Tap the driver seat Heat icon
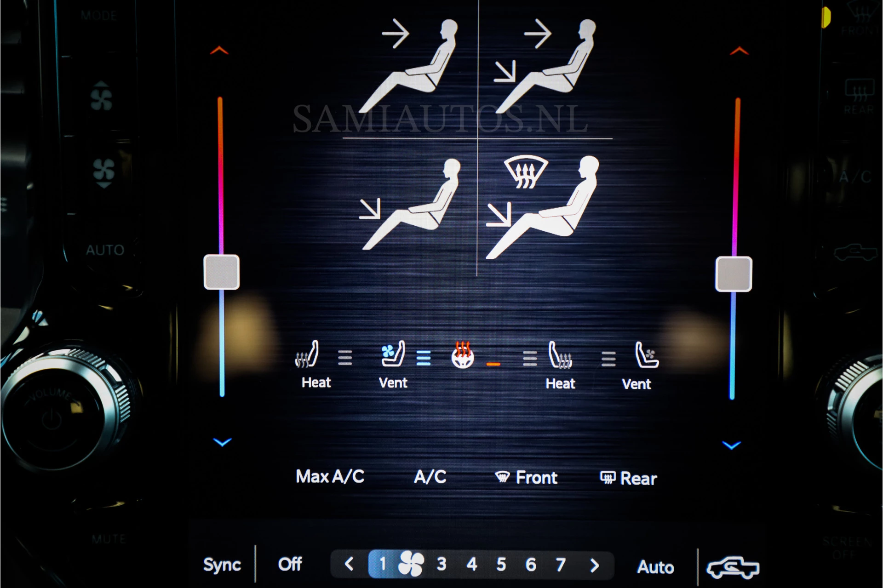 point(307,355)
